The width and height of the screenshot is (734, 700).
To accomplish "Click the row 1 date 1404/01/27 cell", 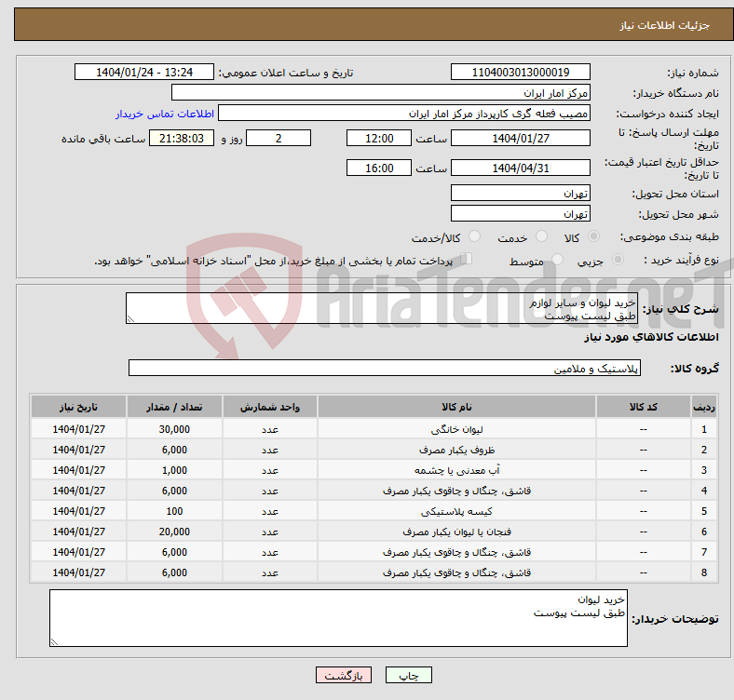I will click(78, 429).
